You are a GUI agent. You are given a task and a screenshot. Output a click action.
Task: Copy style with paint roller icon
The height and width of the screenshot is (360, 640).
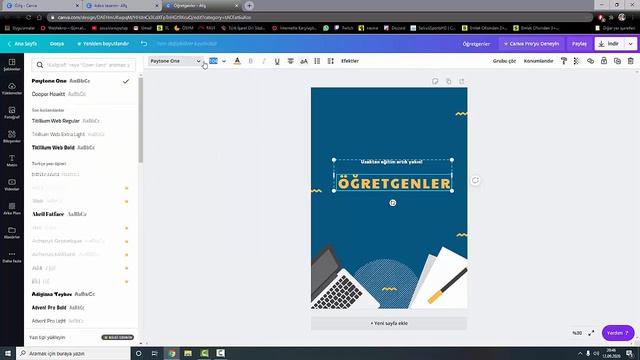click(x=564, y=61)
